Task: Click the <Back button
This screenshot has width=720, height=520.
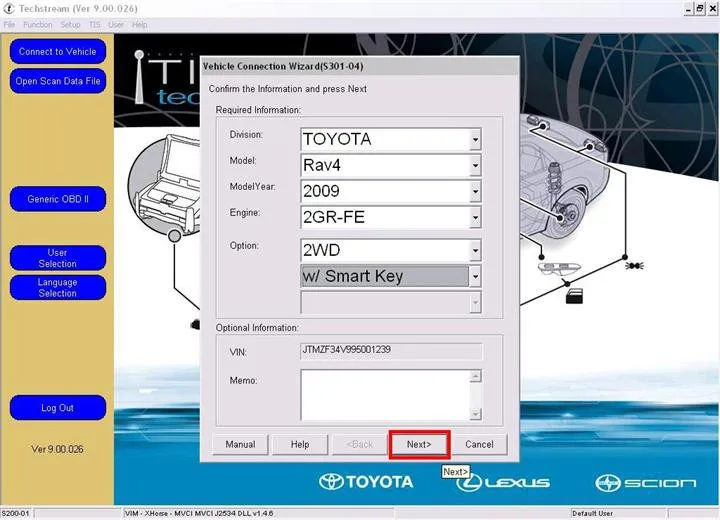Action: (x=360, y=444)
